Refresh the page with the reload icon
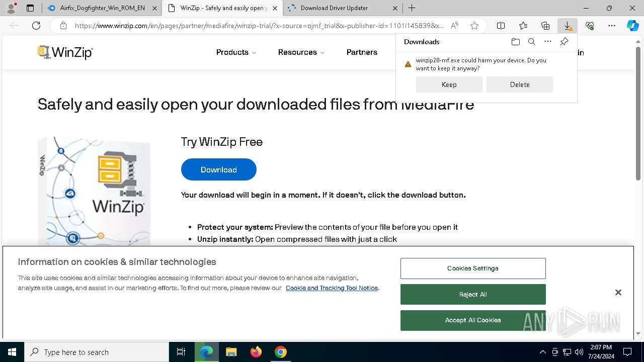The image size is (644, 362). click(36, 26)
